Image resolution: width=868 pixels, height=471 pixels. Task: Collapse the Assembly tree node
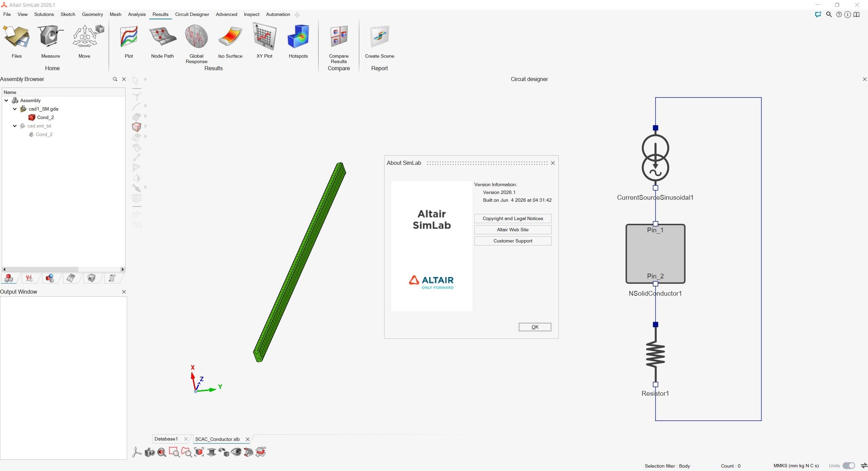pyautogui.click(x=6, y=100)
